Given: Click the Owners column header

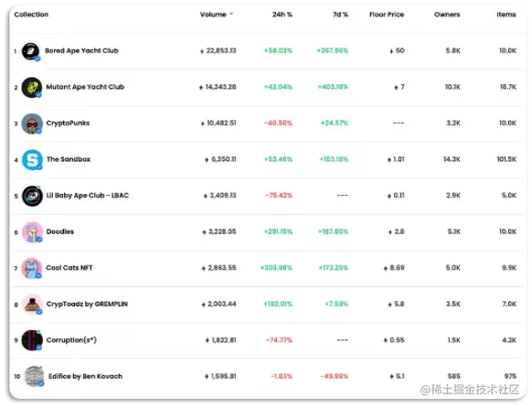Looking at the screenshot, I should click(x=447, y=15).
